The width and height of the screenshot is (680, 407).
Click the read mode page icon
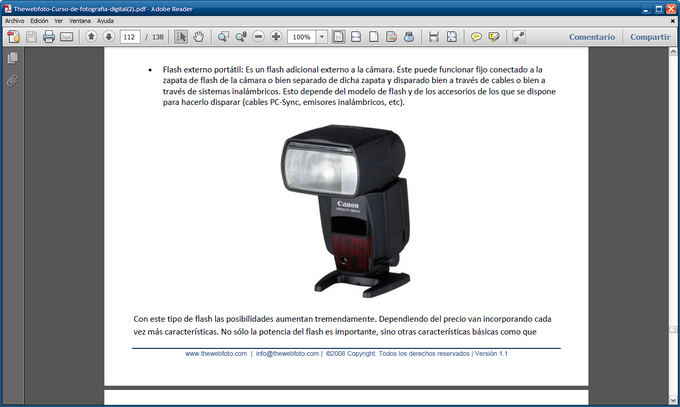point(434,37)
